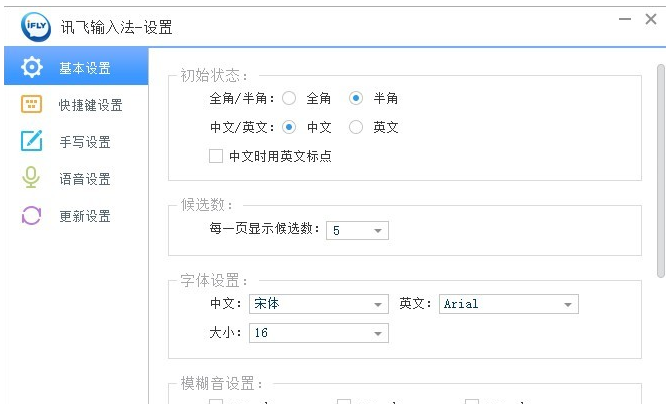
Task: Open the 基本设置 tab
Action: click(76, 66)
